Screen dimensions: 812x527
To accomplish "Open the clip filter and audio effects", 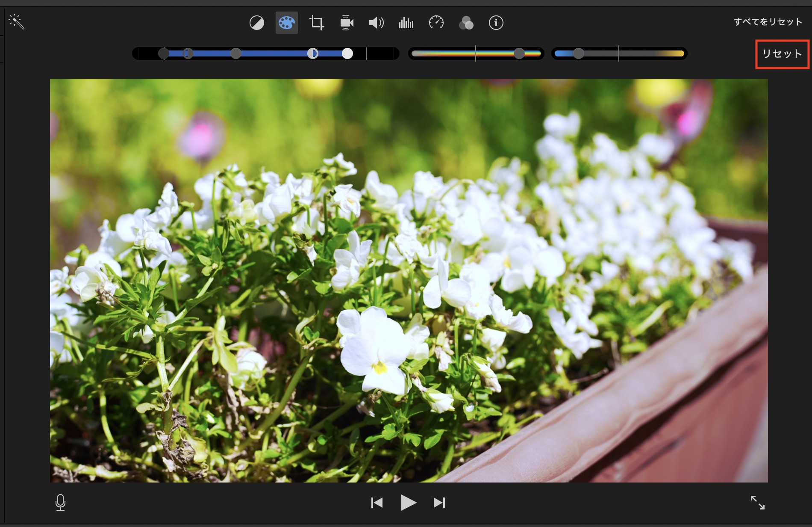I will (466, 23).
